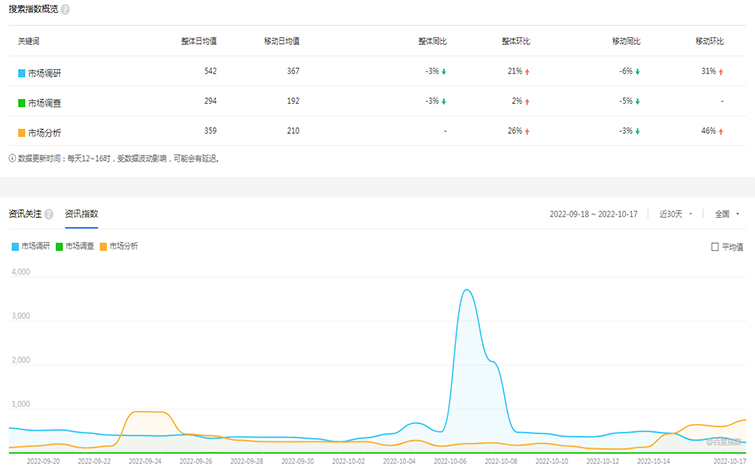Click green color square beside 市场调查 table row
The height and width of the screenshot is (468, 755).
pyautogui.click(x=21, y=103)
